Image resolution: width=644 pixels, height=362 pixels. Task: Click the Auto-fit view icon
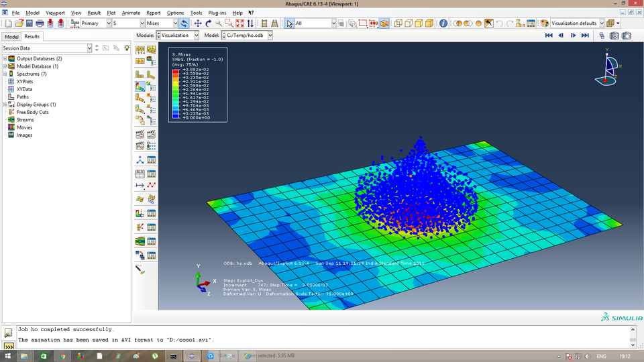(238, 23)
